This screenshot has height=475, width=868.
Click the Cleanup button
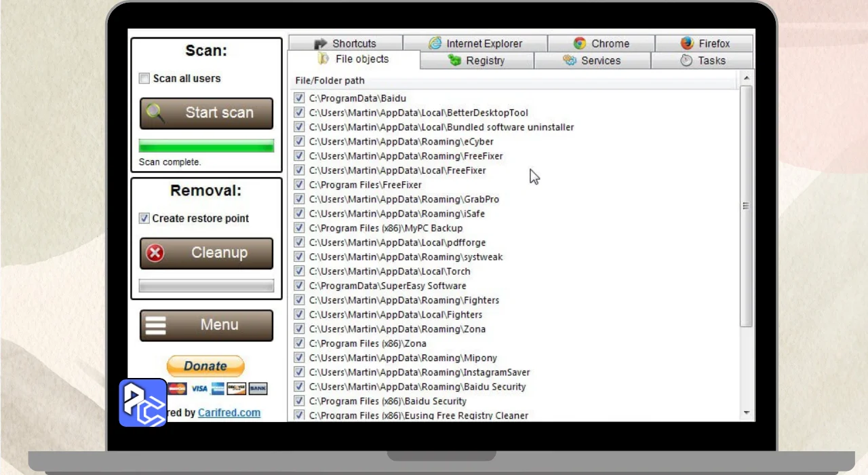coord(206,253)
